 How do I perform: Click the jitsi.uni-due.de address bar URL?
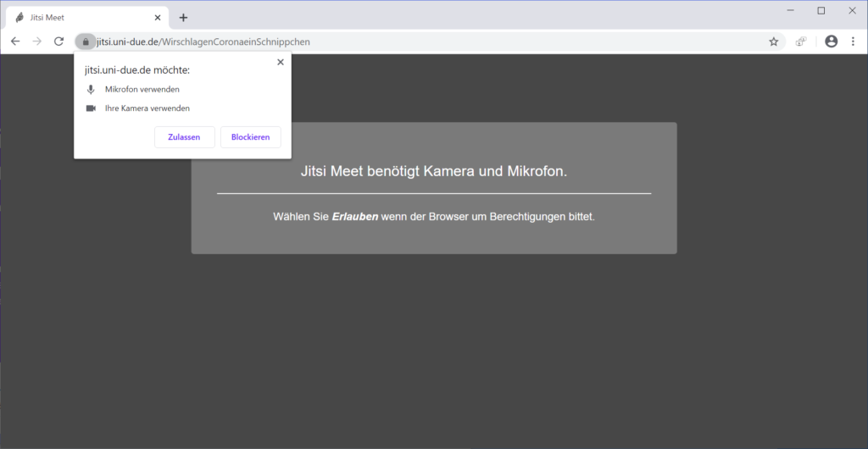[x=203, y=42]
